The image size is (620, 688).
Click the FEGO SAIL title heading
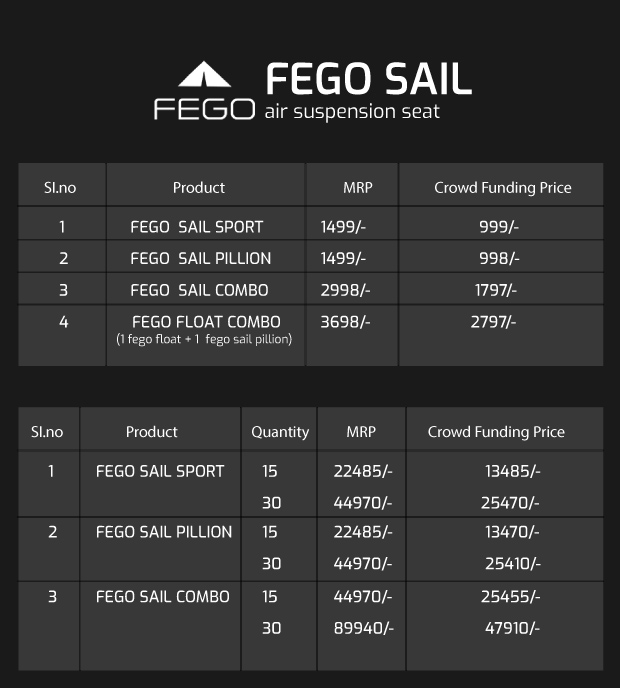pyautogui.click(x=368, y=79)
